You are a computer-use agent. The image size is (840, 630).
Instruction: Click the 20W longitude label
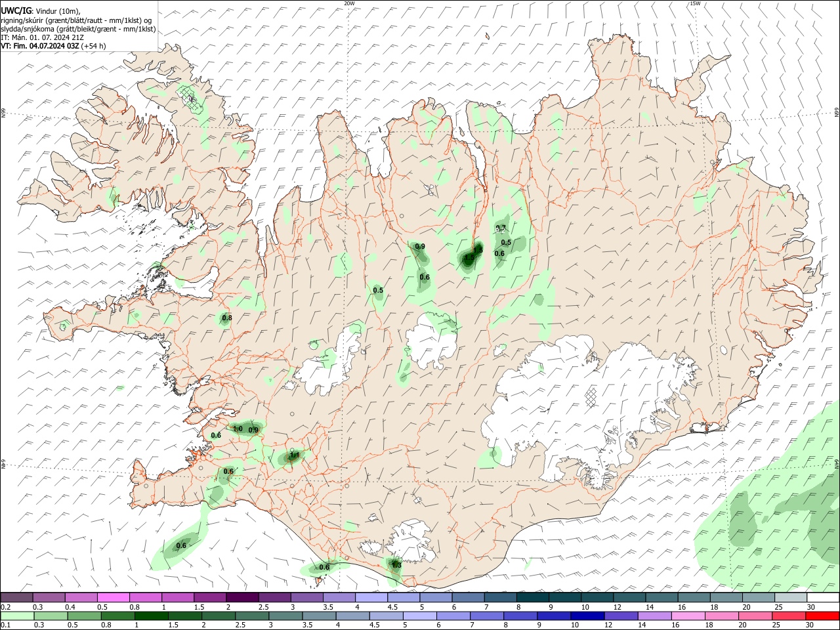(x=349, y=3)
